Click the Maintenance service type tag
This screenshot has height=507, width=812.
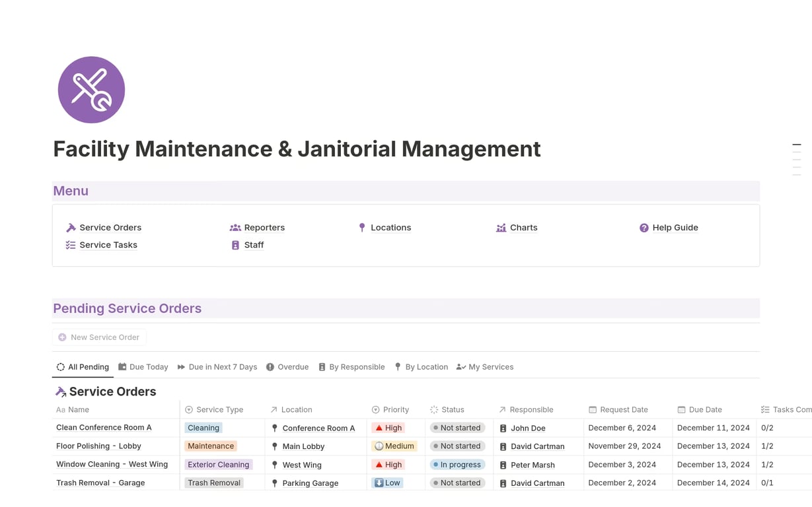[x=211, y=446]
